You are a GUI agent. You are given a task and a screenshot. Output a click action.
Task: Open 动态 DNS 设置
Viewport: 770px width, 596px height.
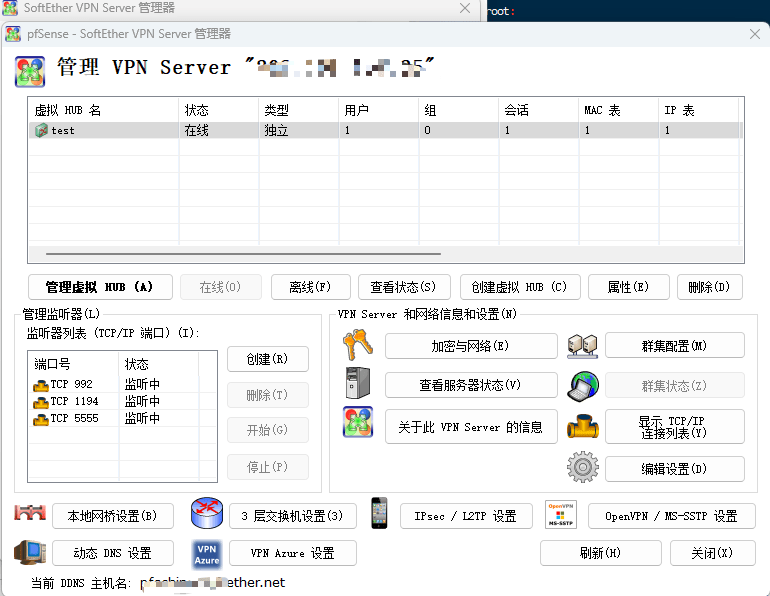[x=112, y=553]
